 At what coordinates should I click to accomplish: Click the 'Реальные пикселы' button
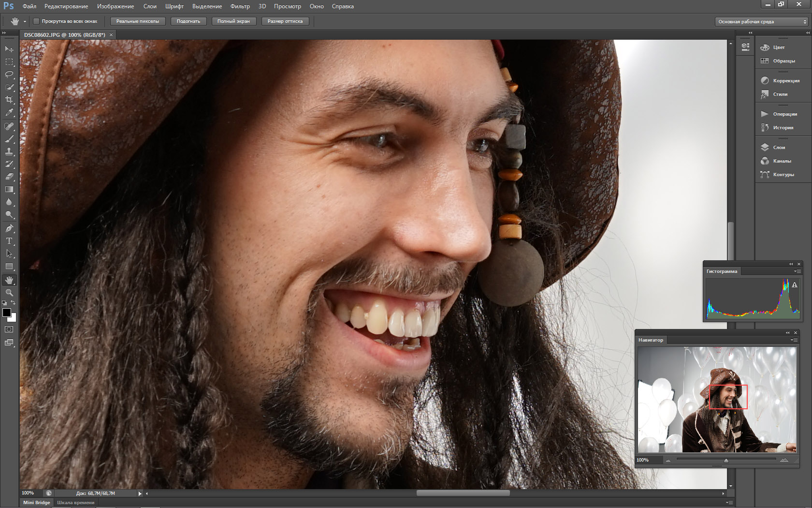point(138,21)
